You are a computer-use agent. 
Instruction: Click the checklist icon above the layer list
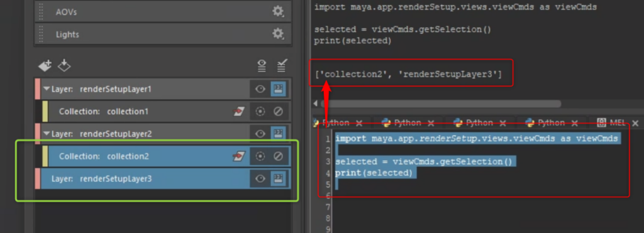[282, 66]
